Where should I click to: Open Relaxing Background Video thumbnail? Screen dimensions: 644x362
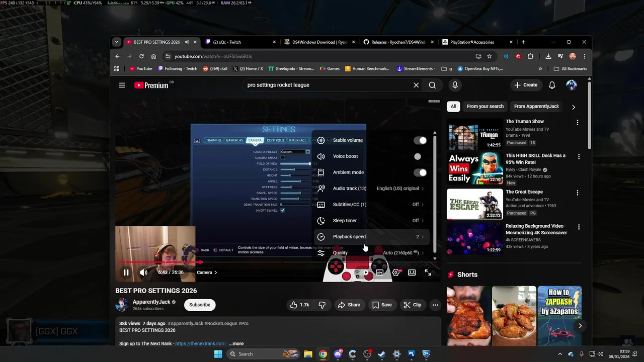[x=474, y=239]
